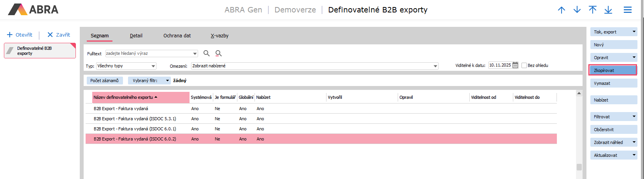Open the Opravit dropdown arrow
This screenshot has width=644, height=179.
point(634,58)
